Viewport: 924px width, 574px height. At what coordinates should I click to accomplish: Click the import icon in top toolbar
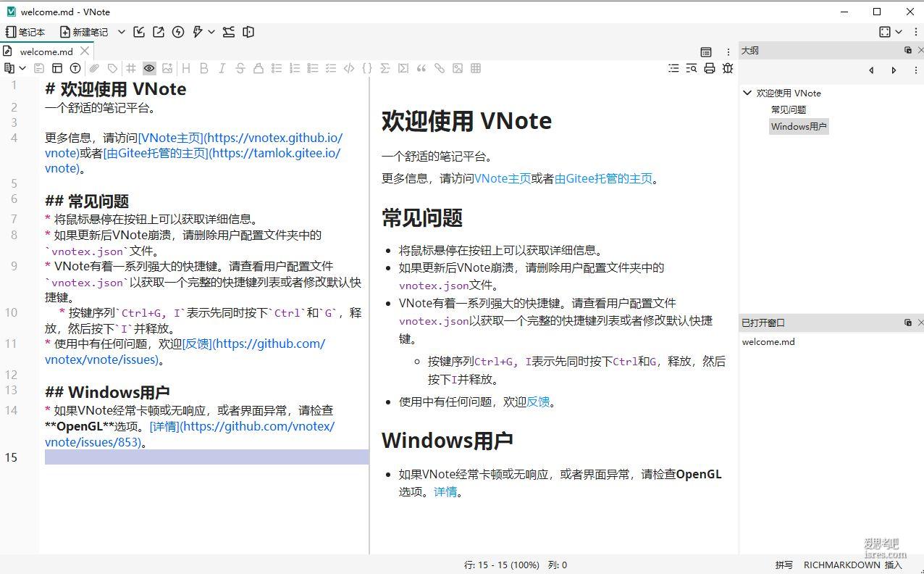click(140, 32)
